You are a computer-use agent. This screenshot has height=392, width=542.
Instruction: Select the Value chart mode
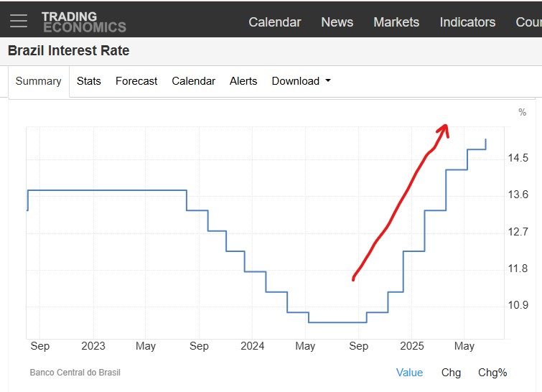pyautogui.click(x=409, y=373)
